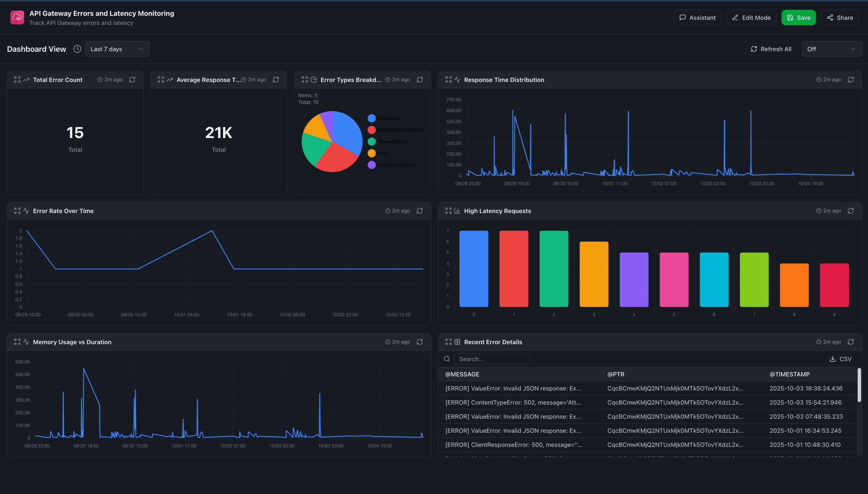Refresh the High Latency Requests chart
Viewport: 868px width, 494px height.
tap(851, 211)
